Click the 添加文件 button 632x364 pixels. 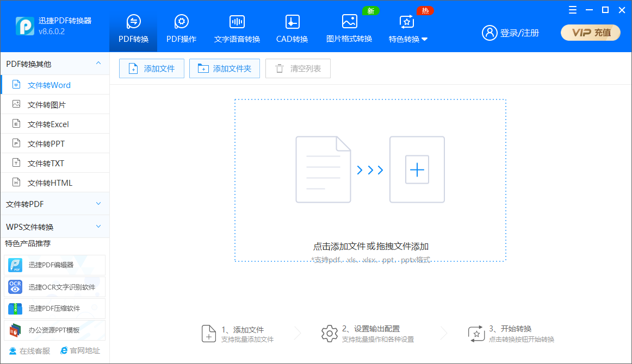[x=151, y=68]
